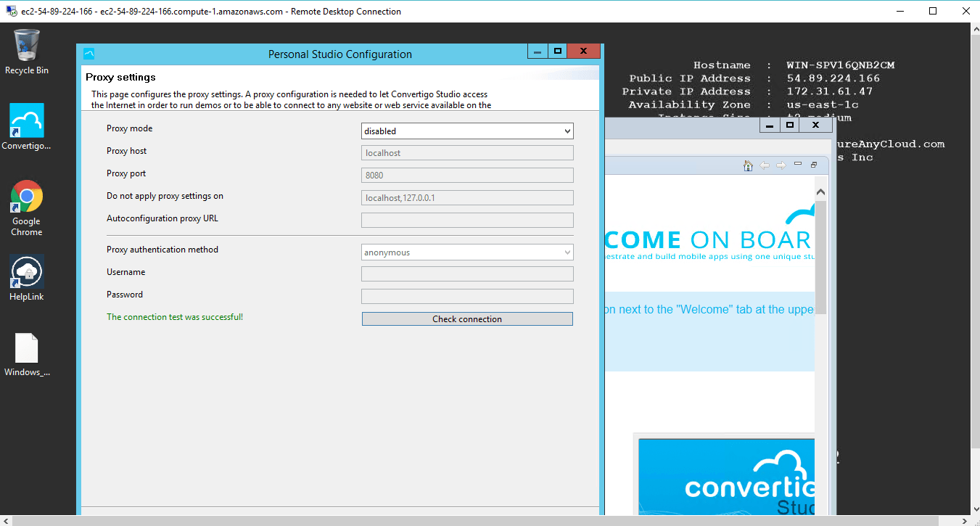Screen dimensions: 980x526
Task: Click the Username input field
Action: 466,274
